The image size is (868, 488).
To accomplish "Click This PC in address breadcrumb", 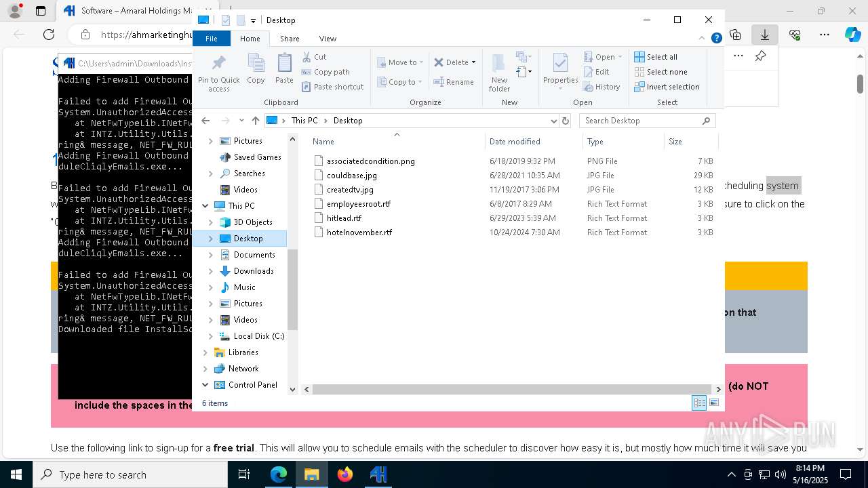I will pyautogui.click(x=304, y=121).
